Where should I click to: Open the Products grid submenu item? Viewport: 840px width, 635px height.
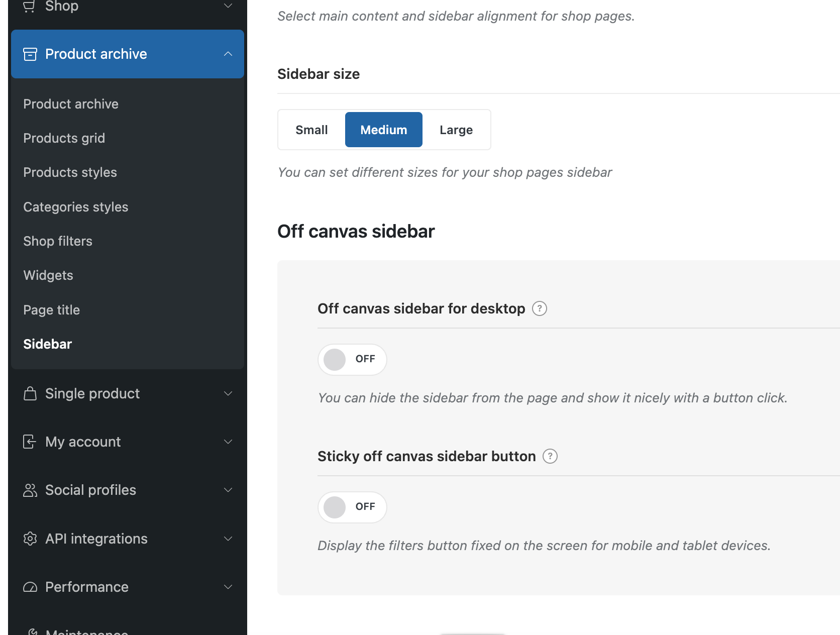click(64, 138)
